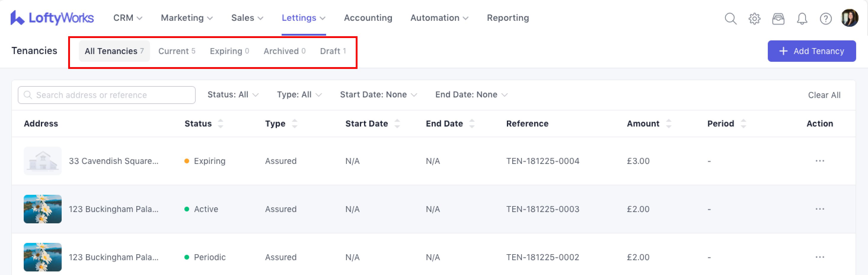Viewport: 868px width, 275px height.
Task: Expand the Status: All filter
Action: click(x=233, y=95)
